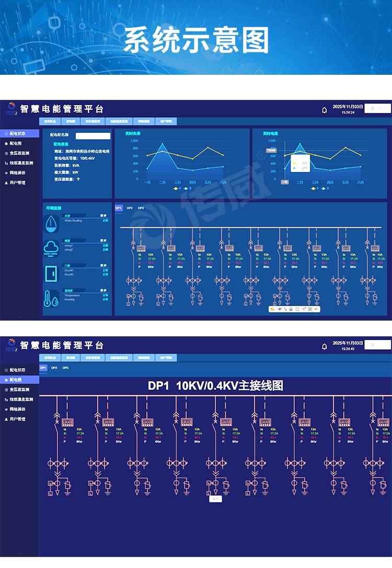This screenshot has height=568, width=392.
Task: Click the smog cloud icon in 环境监测
Action: point(52,248)
